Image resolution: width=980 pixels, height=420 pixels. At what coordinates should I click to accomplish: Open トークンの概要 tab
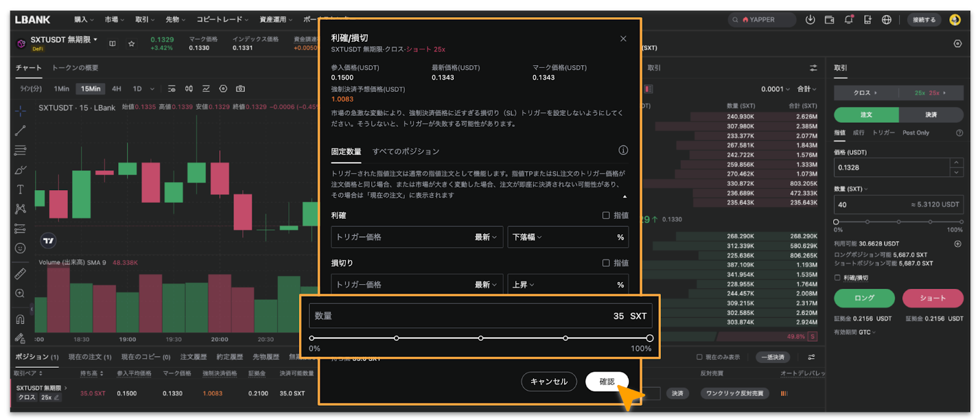click(x=75, y=68)
